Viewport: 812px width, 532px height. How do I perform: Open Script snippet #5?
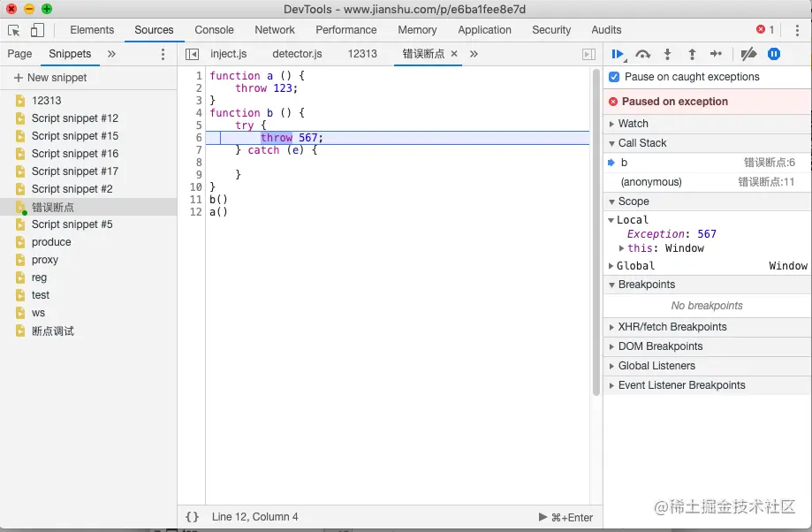coord(88,224)
